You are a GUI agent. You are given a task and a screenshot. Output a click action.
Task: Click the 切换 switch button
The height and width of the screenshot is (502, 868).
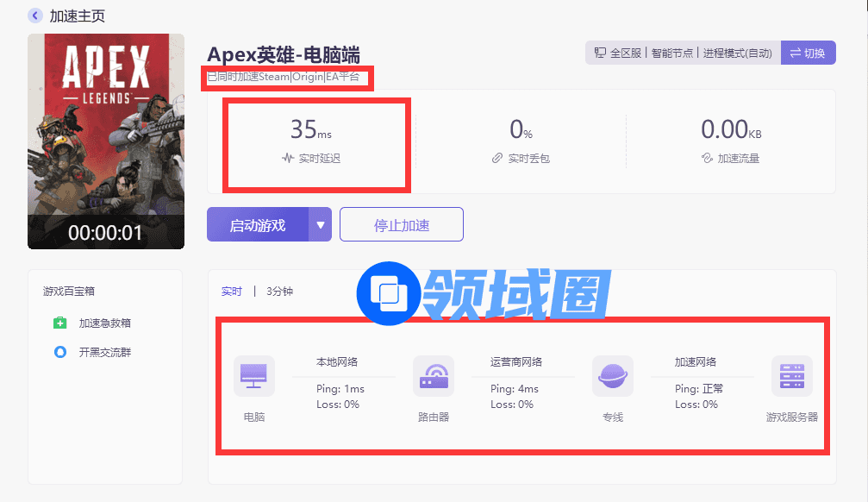(x=808, y=53)
